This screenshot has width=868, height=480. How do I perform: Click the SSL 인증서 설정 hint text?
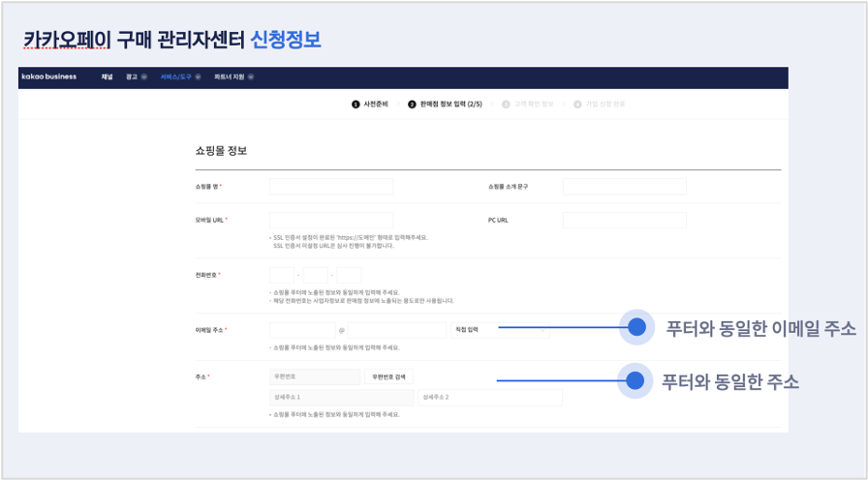349,242
